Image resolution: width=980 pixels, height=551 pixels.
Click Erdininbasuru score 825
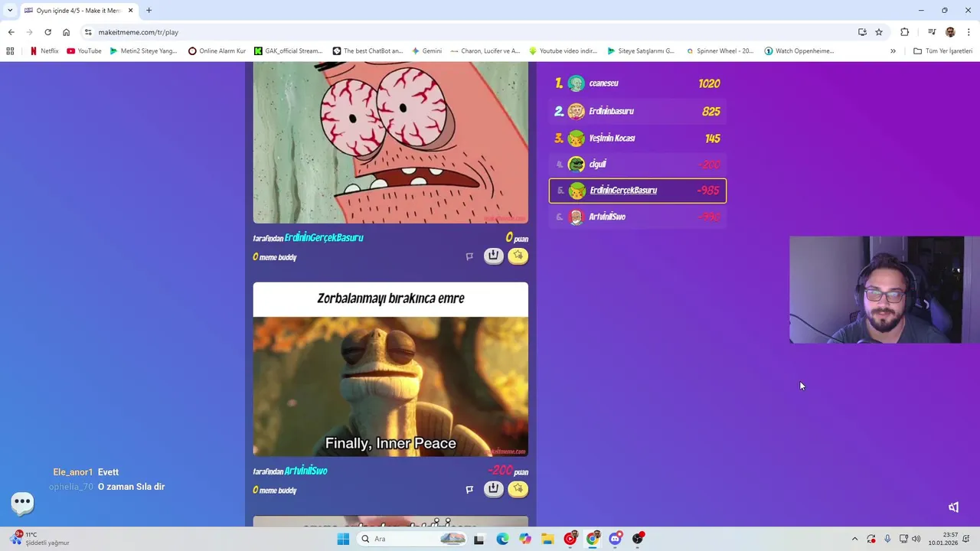tap(710, 111)
